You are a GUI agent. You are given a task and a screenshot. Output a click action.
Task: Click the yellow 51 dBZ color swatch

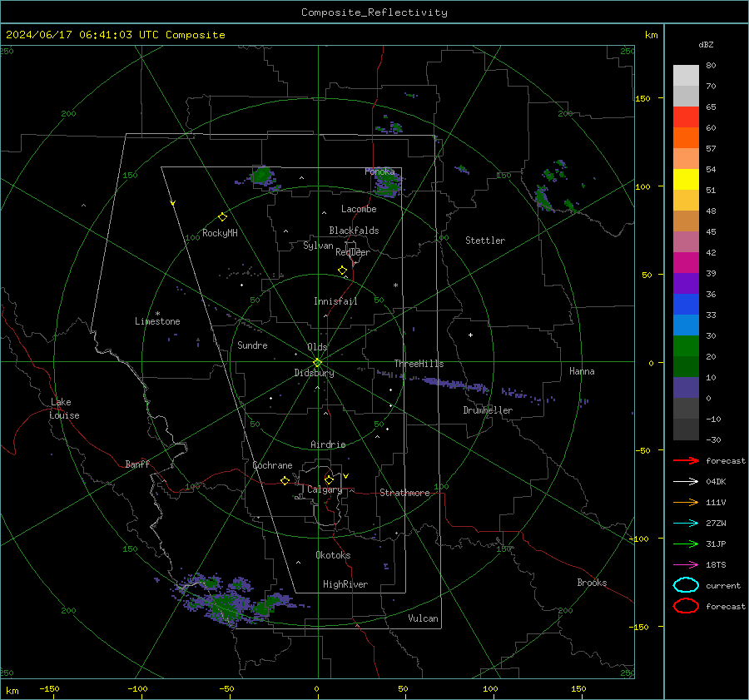pyautogui.click(x=686, y=180)
